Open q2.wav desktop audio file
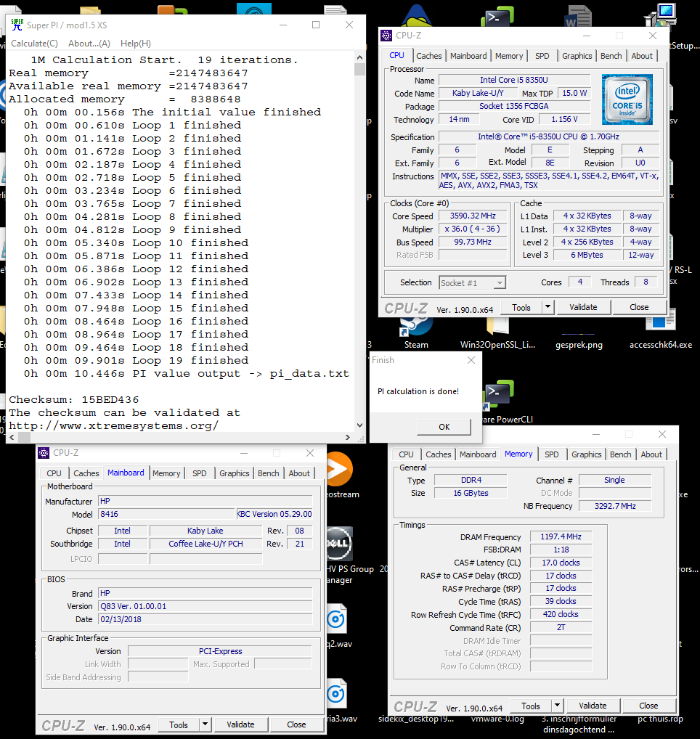The image size is (700, 739). [338, 626]
